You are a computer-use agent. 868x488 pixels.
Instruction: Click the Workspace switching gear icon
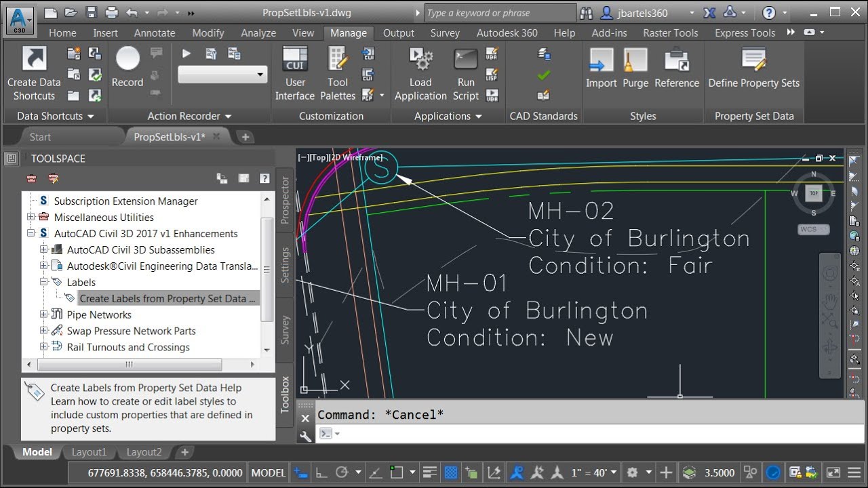click(x=633, y=472)
